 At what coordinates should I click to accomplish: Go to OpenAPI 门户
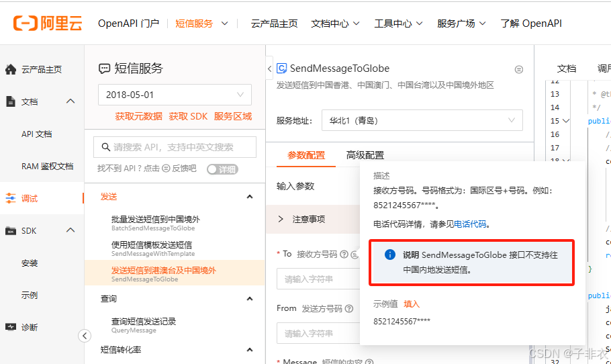128,24
